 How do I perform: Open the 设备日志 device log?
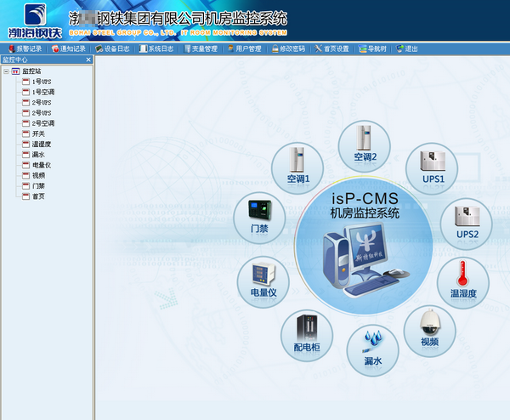112,48
